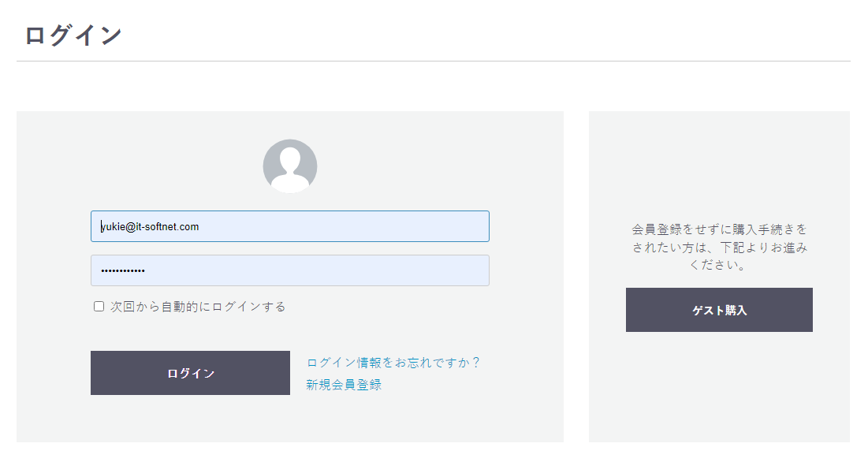This screenshot has height=462, width=868.
Task: Click the yukie@it-softnet.com address text
Action: (x=150, y=227)
